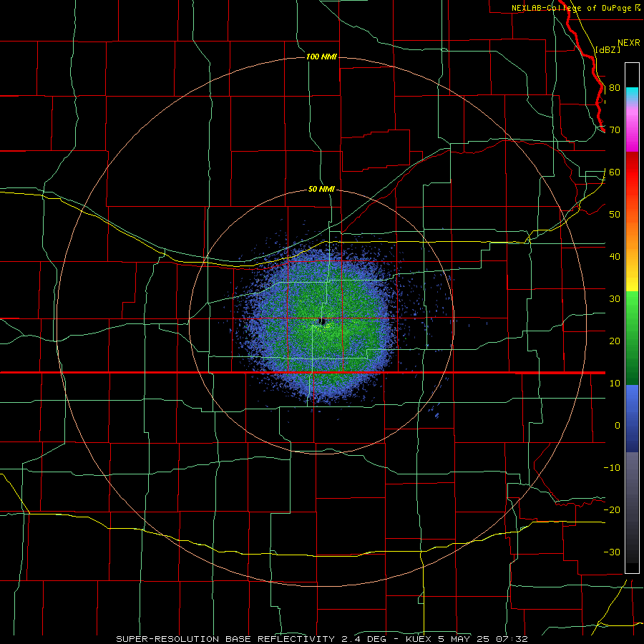Click the 10 value on the dBZ scale

click(x=615, y=384)
